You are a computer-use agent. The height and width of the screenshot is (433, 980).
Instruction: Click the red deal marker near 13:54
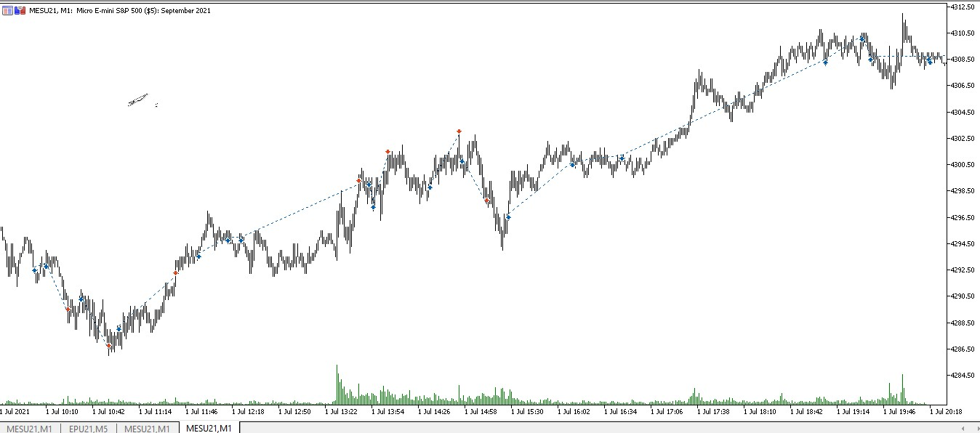[x=387, y=152]
